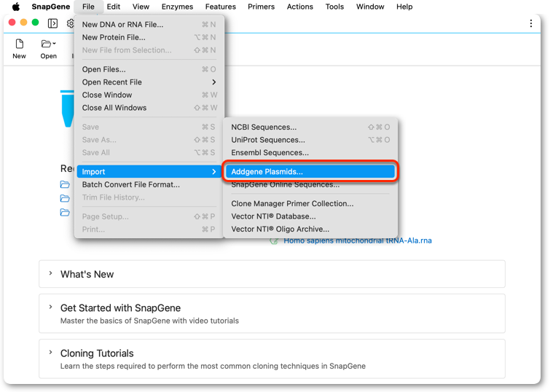Choose Vector NTI Database import
This screenshot has width=553, height=392.
pos(310,216)
